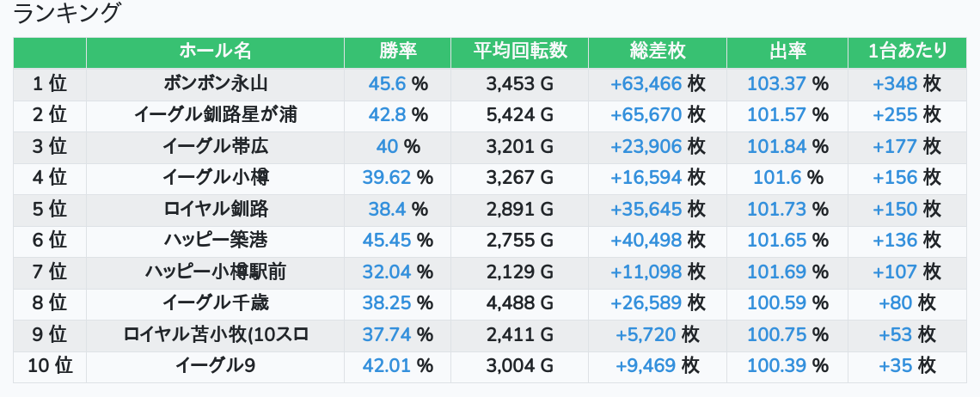Open the ボンボン永山 hall name

click(215, 84)
